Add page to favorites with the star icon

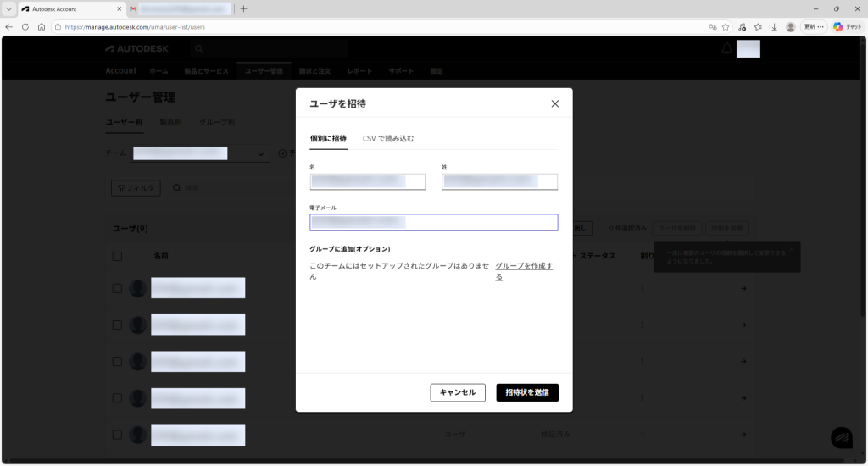726,26
